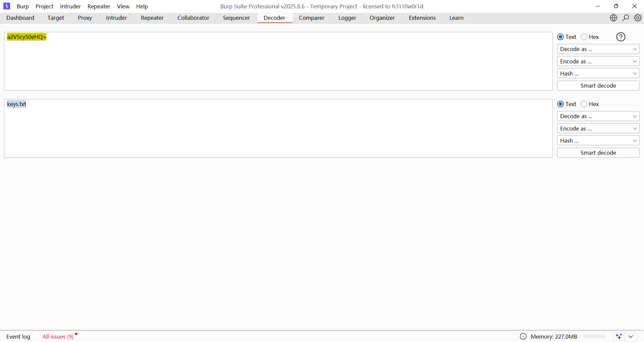Click the memory info circle icon
This screenshot has height=342, width=644.
[523, 336]
